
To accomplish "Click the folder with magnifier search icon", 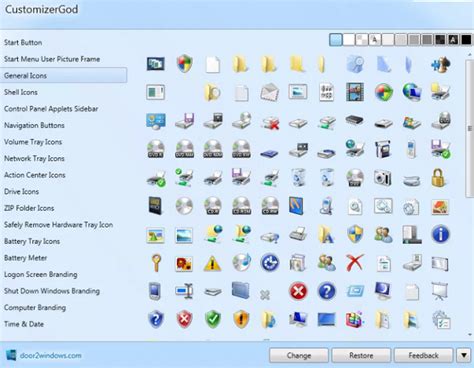I will 212,92.
